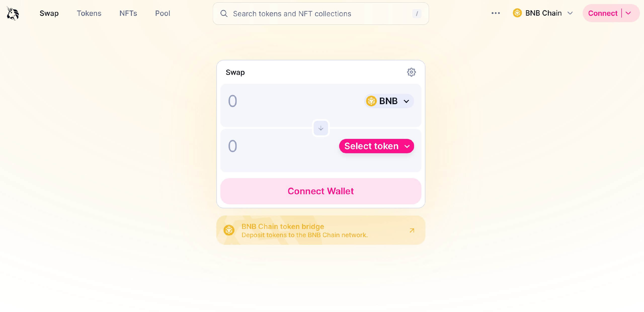Open swap settings gear icon
Viewport: 644px width, 312px height.
tap(412, 72)
